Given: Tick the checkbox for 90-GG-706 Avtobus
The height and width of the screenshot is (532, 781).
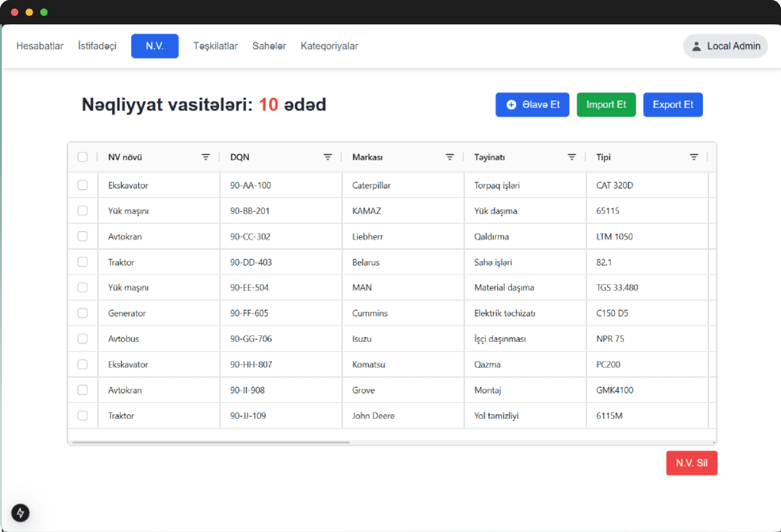Looking at the screenshot, I should 82,339.
